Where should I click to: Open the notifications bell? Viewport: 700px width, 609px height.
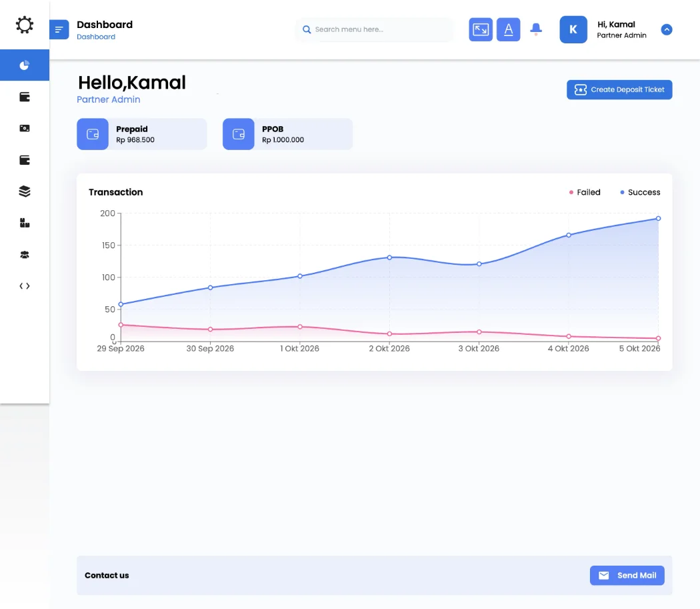(536, 29)
